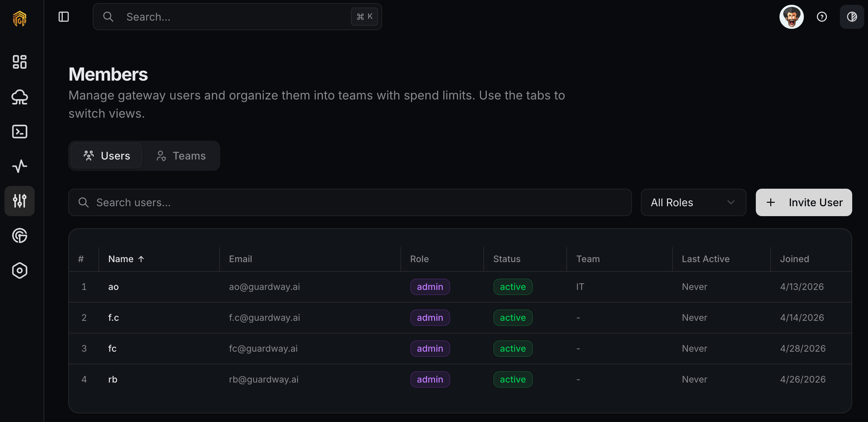Open the dashboard grid icon in sidebar

(20, 62)
